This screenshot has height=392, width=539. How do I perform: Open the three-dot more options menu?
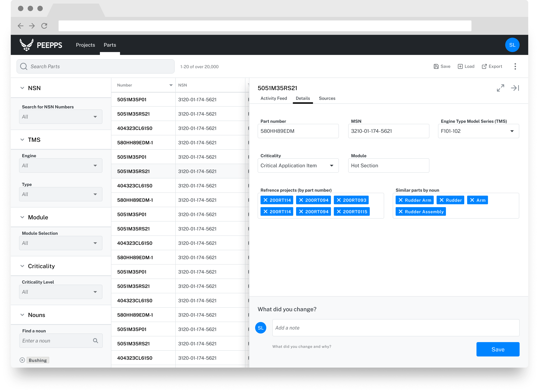pyautogui.click(x=515, y=66)
